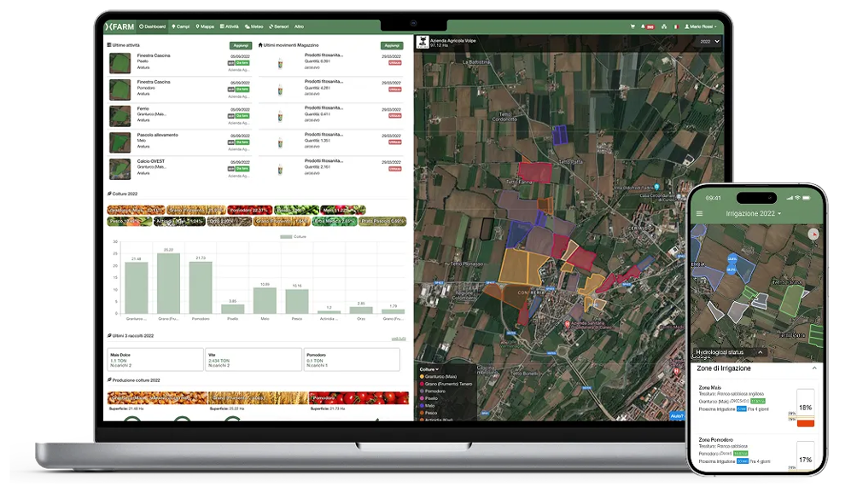
Task: Open the 2022 year dropdown on map
Action: [709, 41]
